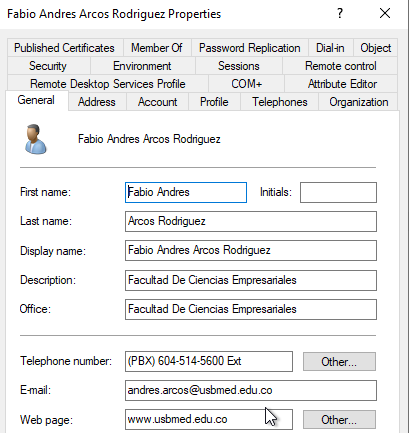
Task: Select the E-mail address field
Action: 251,390
